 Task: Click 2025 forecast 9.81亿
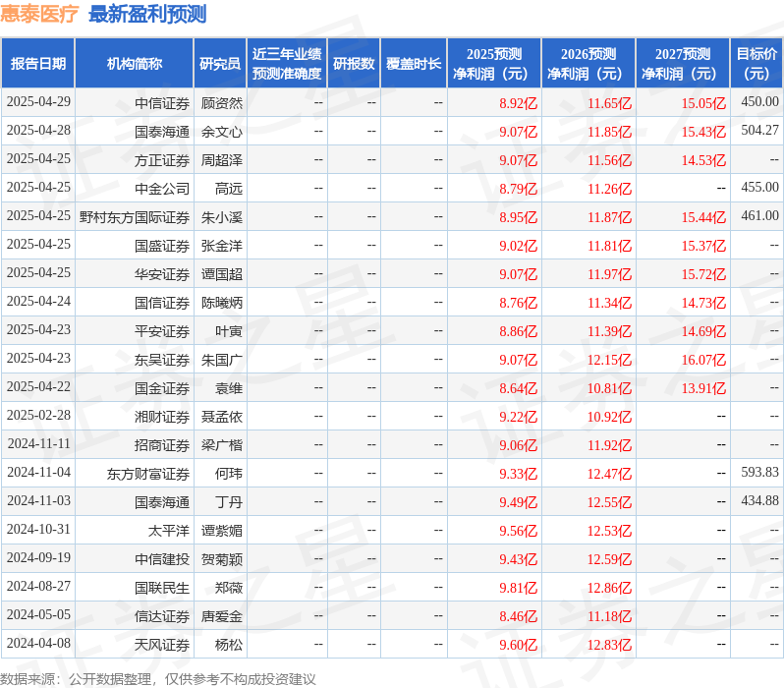518,589
